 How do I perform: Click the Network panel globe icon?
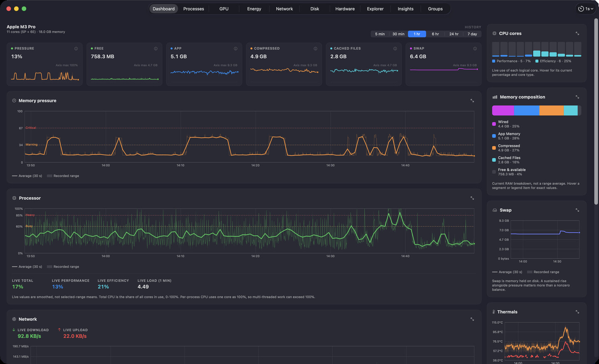[x=14, y=319]
